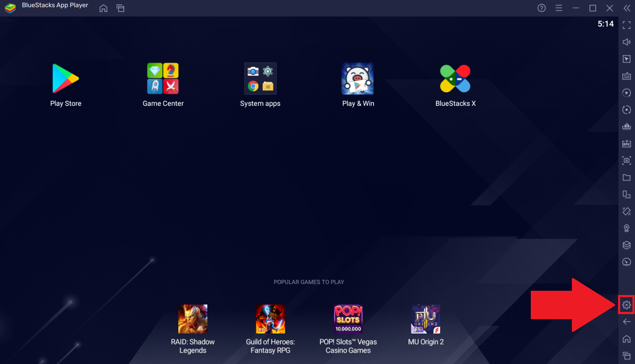
Task: Click the Home icon in title bar
Action: click(103, 8)
